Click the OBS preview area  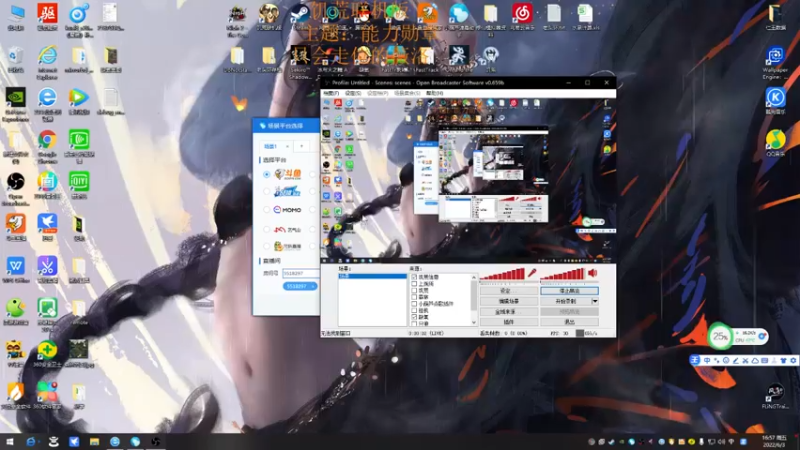point(468,179)
